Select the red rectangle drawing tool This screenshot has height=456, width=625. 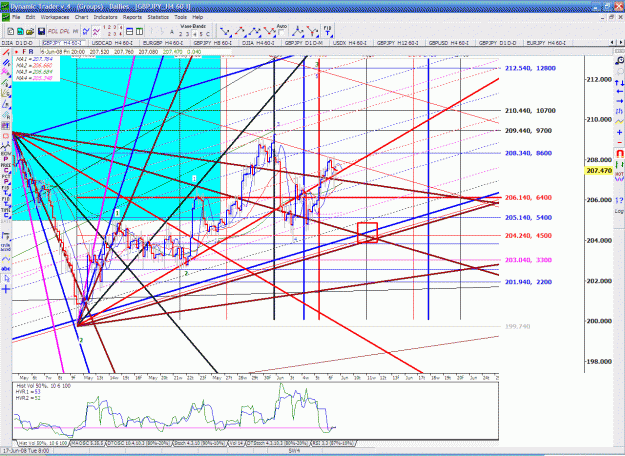tap(6, 136)
